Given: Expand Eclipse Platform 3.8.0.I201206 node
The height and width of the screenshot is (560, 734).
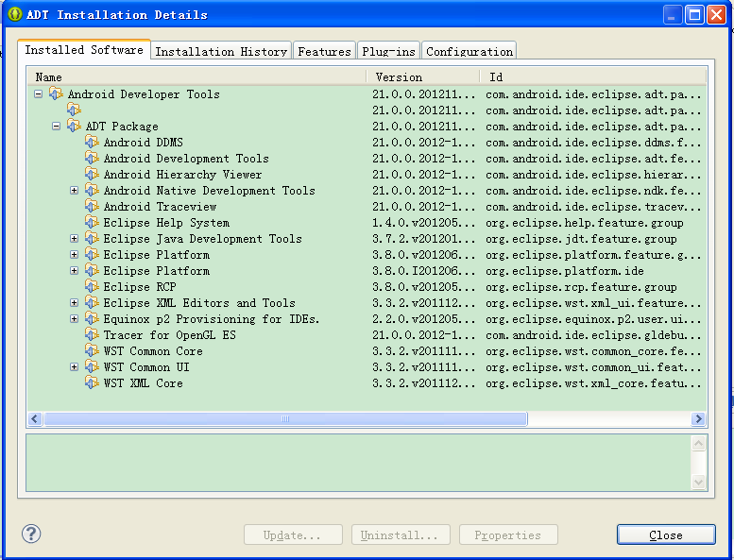Looking at the screenshot, I should [74, 270].
